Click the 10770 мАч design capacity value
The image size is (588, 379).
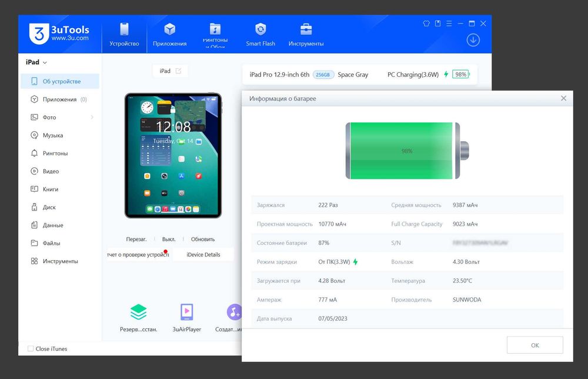coord(332,224)
